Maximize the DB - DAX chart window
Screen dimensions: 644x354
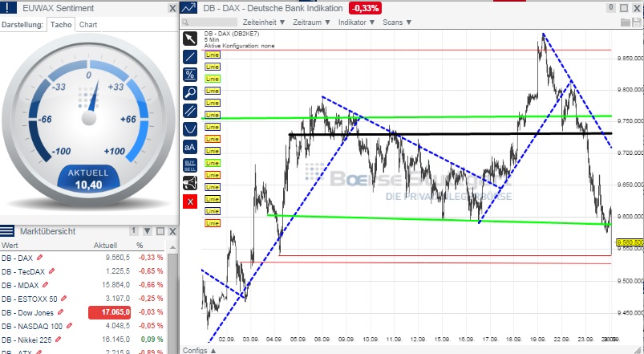point(624,8)
